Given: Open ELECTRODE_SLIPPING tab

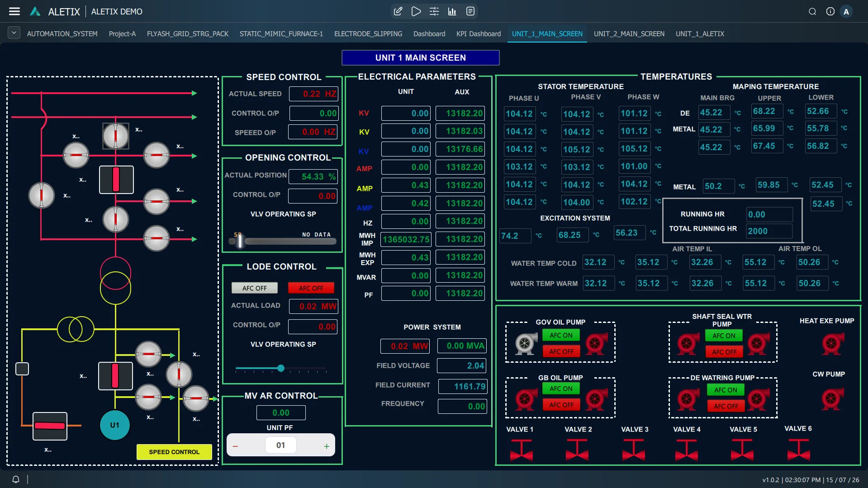Looking at the screenshot, I should (368, 34).
